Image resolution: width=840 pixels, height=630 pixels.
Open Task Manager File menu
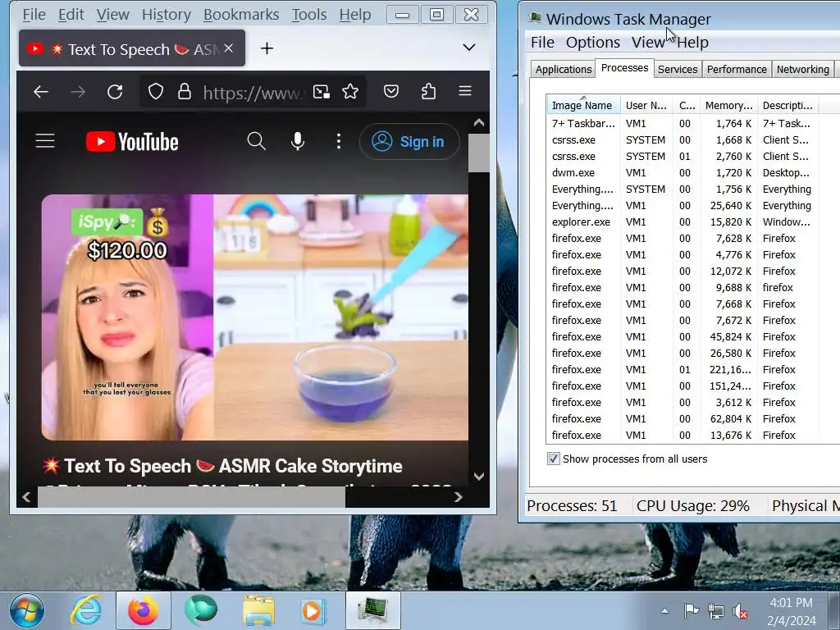542,42
